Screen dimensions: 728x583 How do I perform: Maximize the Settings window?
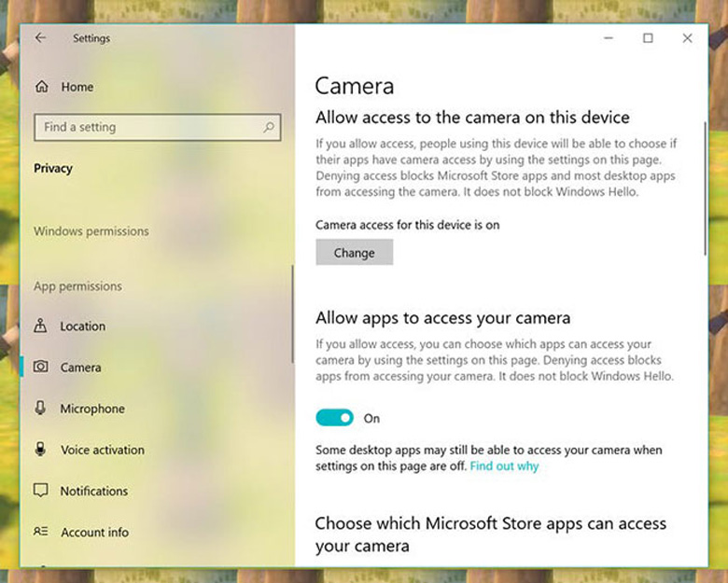648,38
